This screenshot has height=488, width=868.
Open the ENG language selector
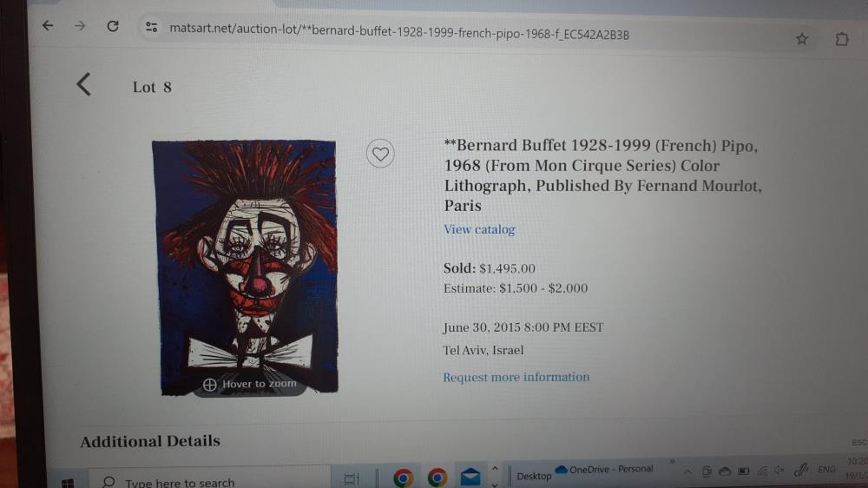click(x=826, y=469)
